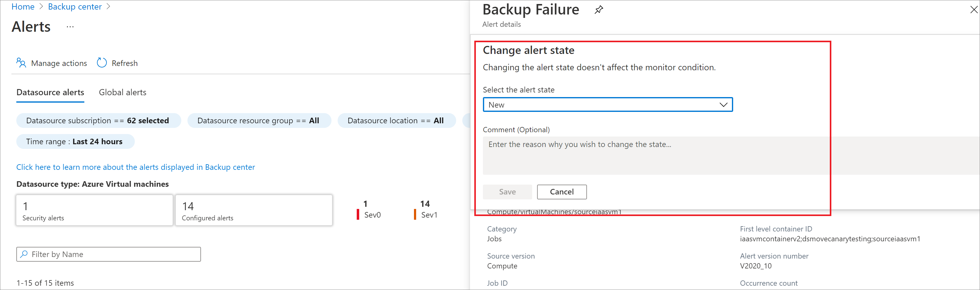This screenshot has height=290, width=980.
Task: Pin the Backup Failure panel
Action: pyautogui.click(x=599, y=10)
